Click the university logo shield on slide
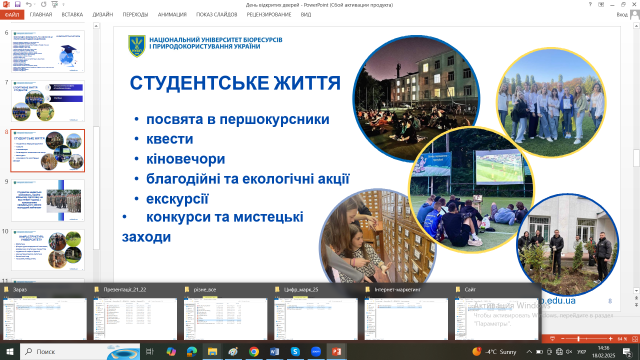The height and width of the screenshot is (360, 640). (x=137, y=46)
